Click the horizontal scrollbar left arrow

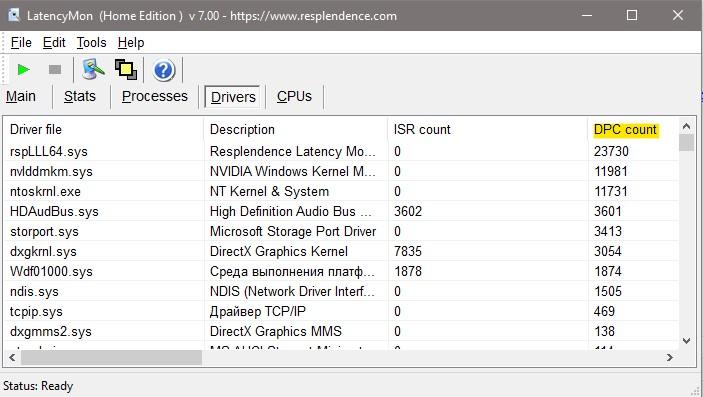pyautogui.click(x=12, y=358)
